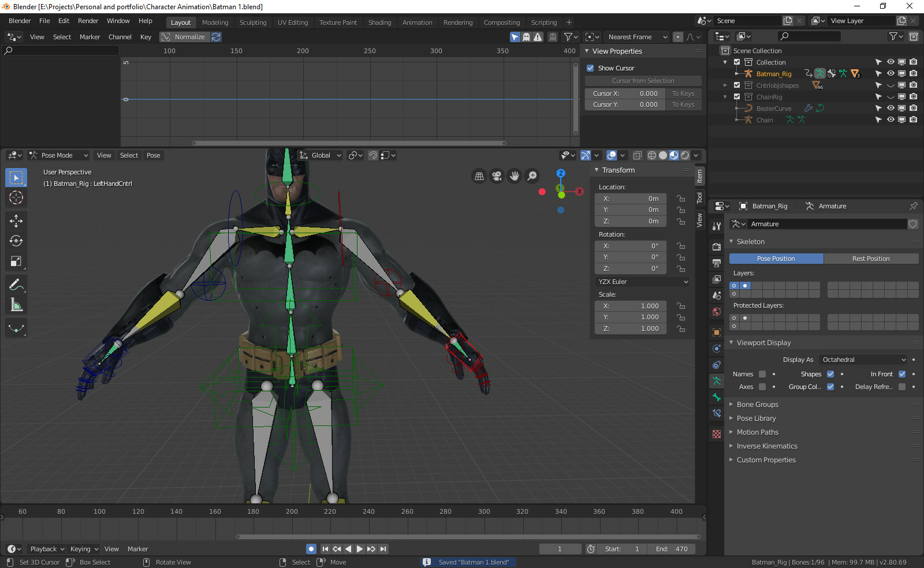Open the Render properties tab
The image size is (924, 568).
point(717,246)
